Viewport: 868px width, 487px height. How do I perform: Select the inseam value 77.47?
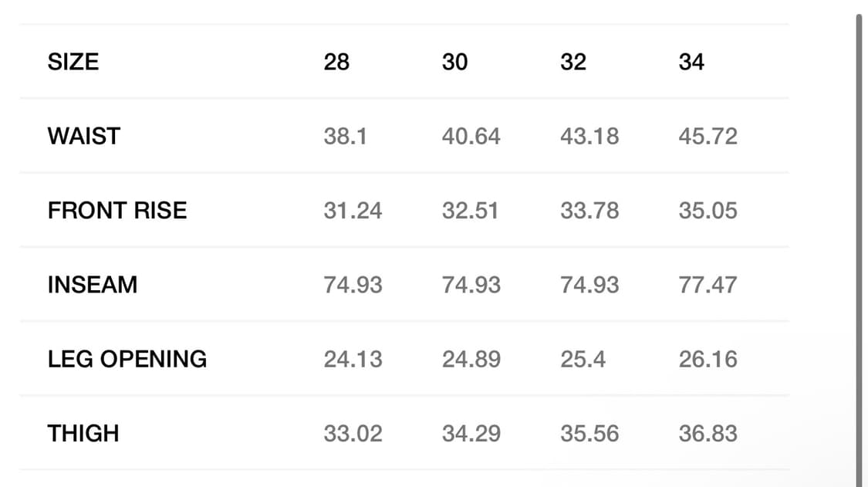(x=708, y=285)
